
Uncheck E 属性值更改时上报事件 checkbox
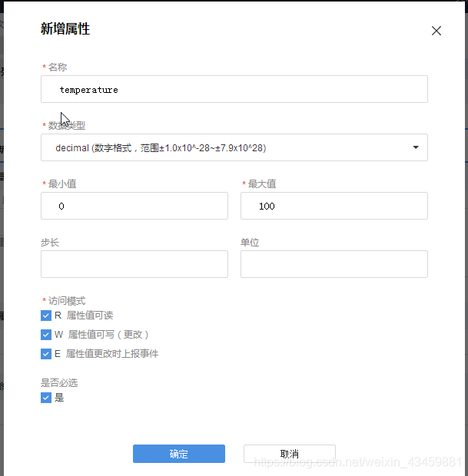click(x=46, y=354)
